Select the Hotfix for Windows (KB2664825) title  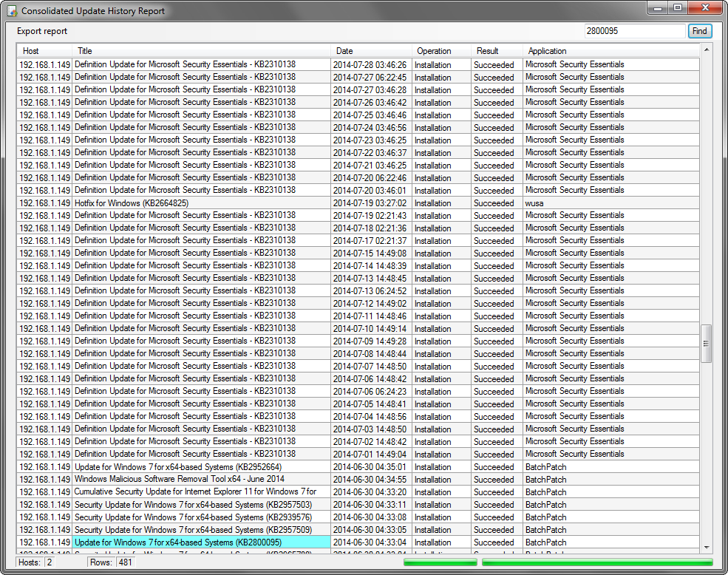[201, 203]
